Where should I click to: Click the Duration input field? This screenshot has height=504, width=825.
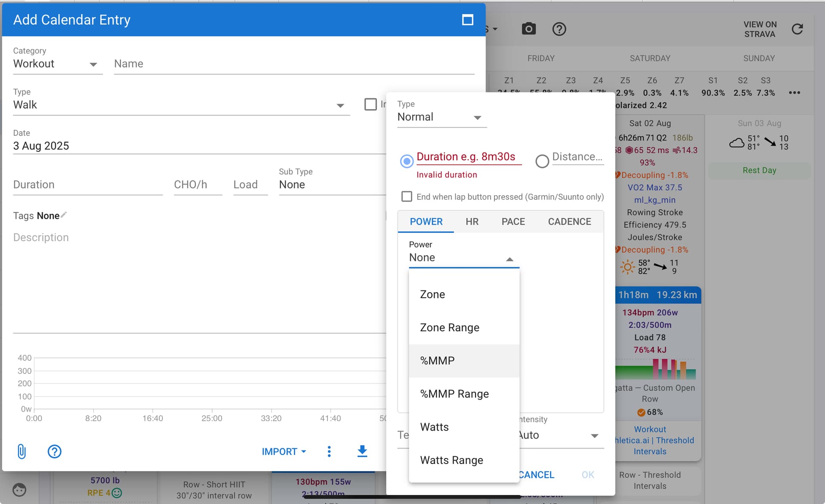[88, 185]
